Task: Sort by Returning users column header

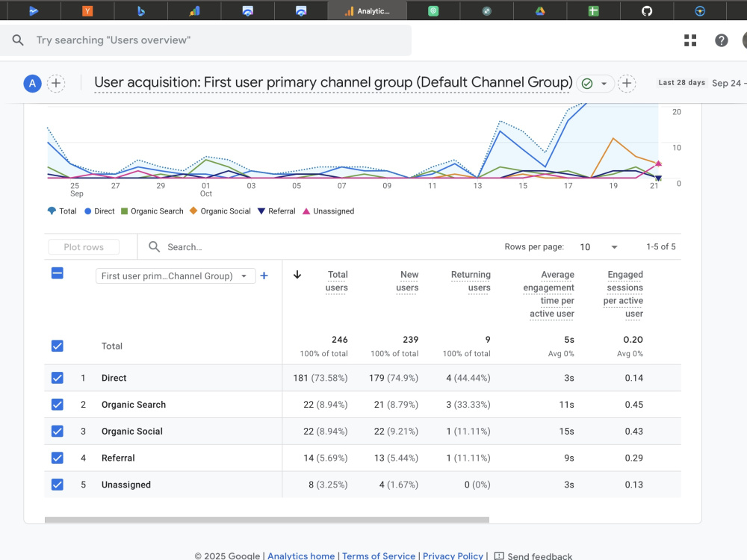Action: 471,281
